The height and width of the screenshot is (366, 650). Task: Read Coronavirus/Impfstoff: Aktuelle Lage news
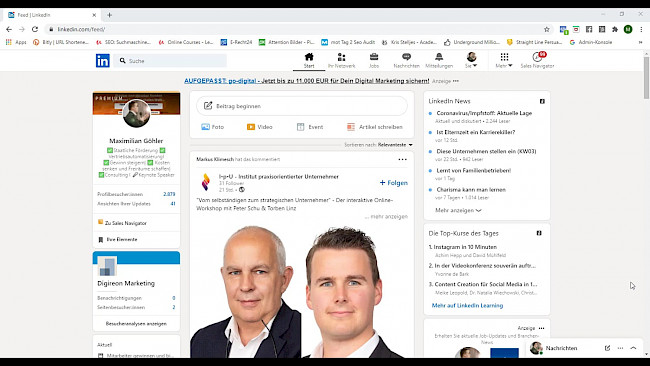pyautogui.click(x=484, y=113)
